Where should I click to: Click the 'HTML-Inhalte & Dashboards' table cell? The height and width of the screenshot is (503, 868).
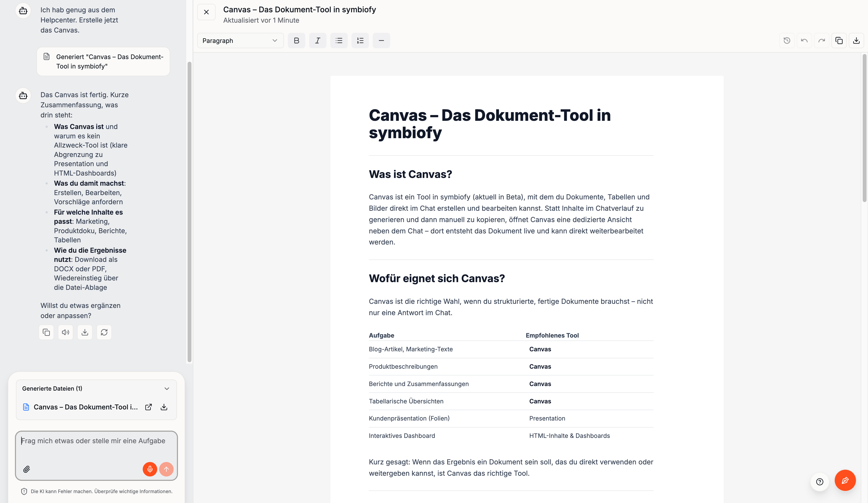click(x=569, y=436)
